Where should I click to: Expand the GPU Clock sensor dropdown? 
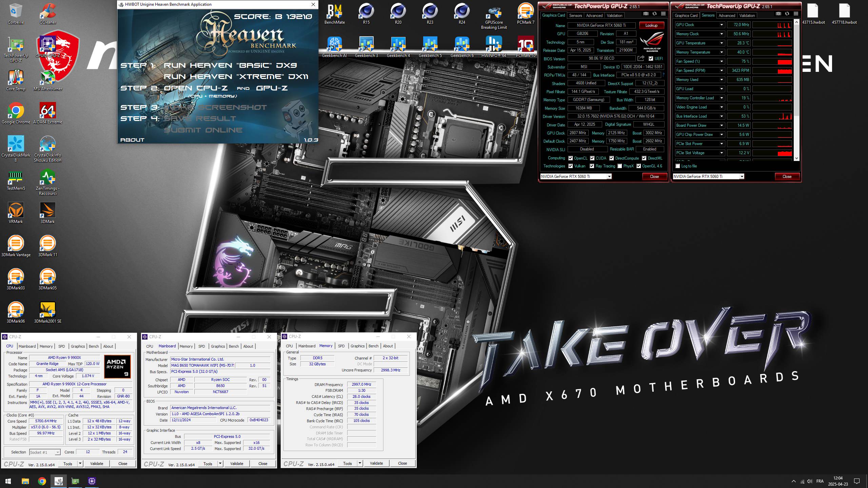tap(722, 25)
